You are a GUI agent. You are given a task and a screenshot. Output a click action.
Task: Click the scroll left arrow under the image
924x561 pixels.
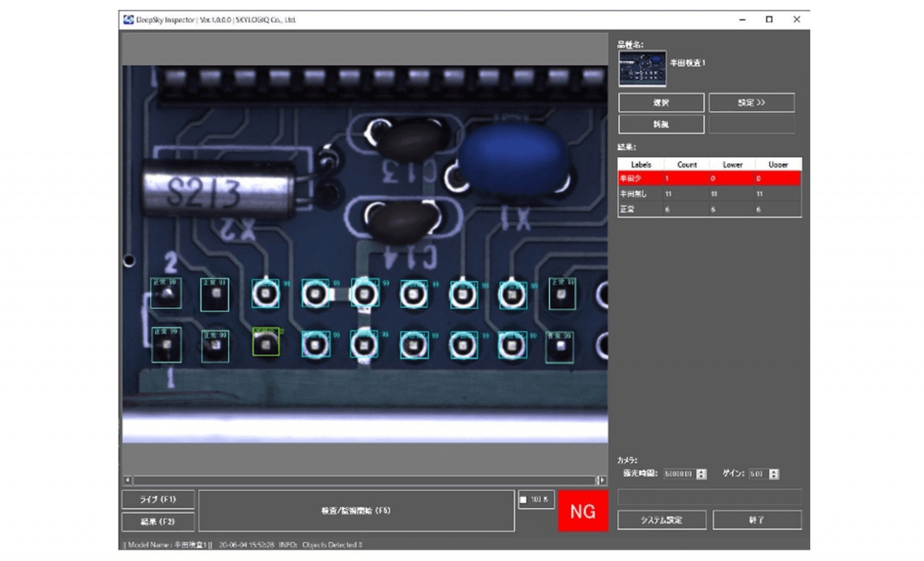[128, 480]
